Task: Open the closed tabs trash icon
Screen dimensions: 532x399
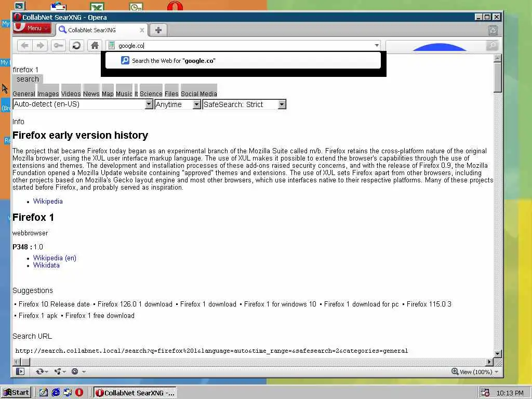Action: point(493,31)
